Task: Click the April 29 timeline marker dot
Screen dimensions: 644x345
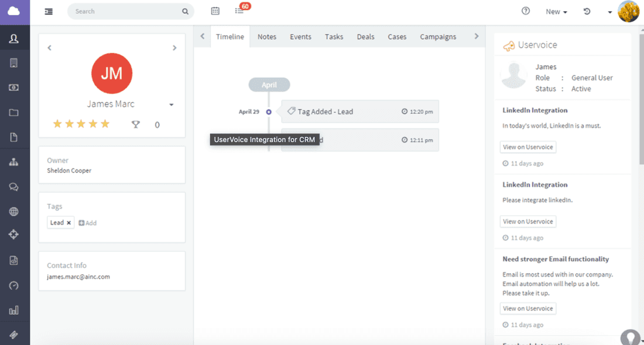Action: coord(268,111)
